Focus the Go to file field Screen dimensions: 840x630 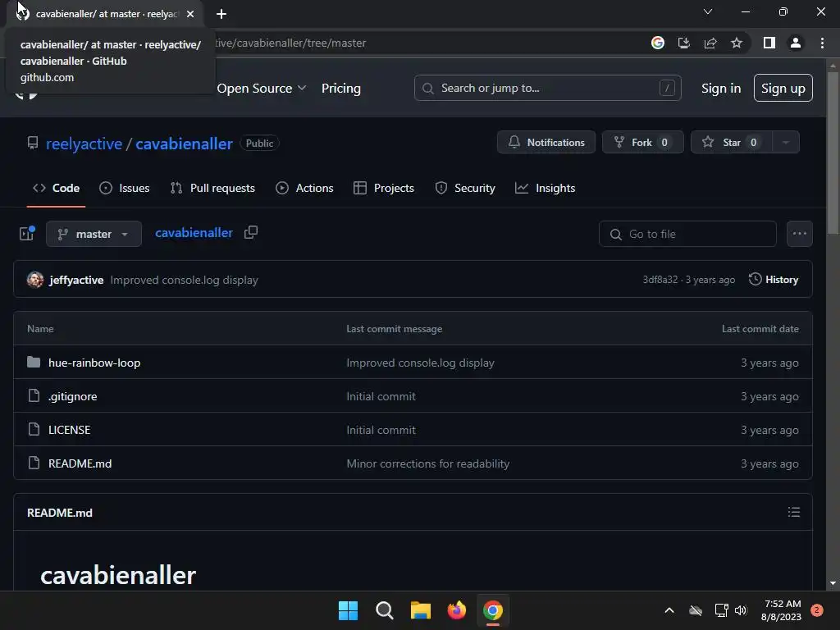(x=687, y=234)
